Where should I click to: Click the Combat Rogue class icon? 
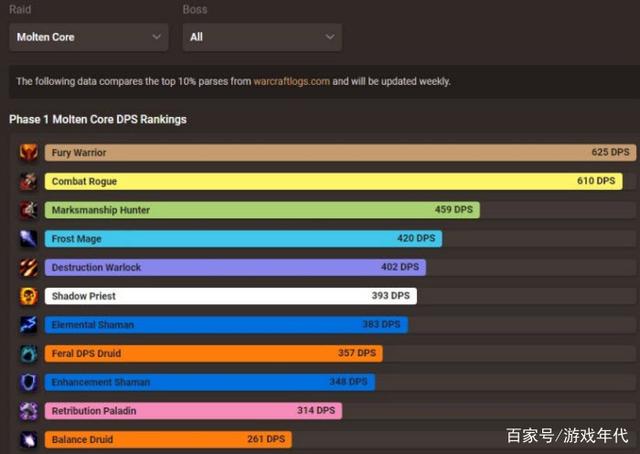click(28, 182)
